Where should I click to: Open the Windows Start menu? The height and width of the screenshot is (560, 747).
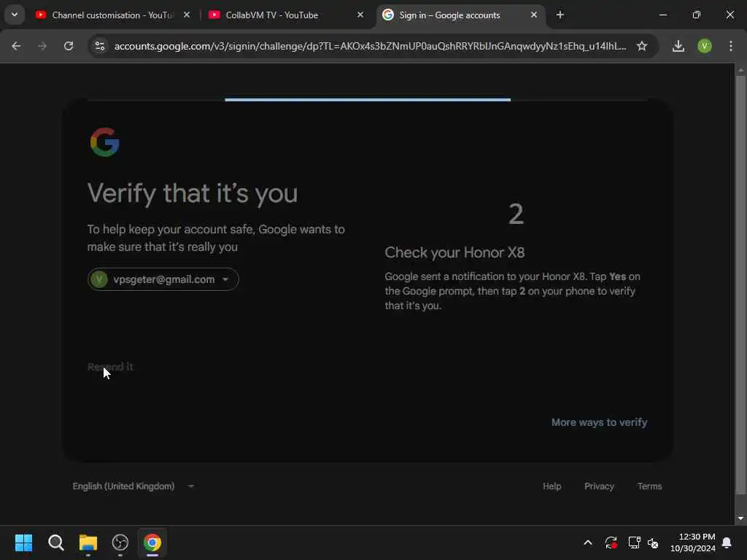[x=24, y=542]
